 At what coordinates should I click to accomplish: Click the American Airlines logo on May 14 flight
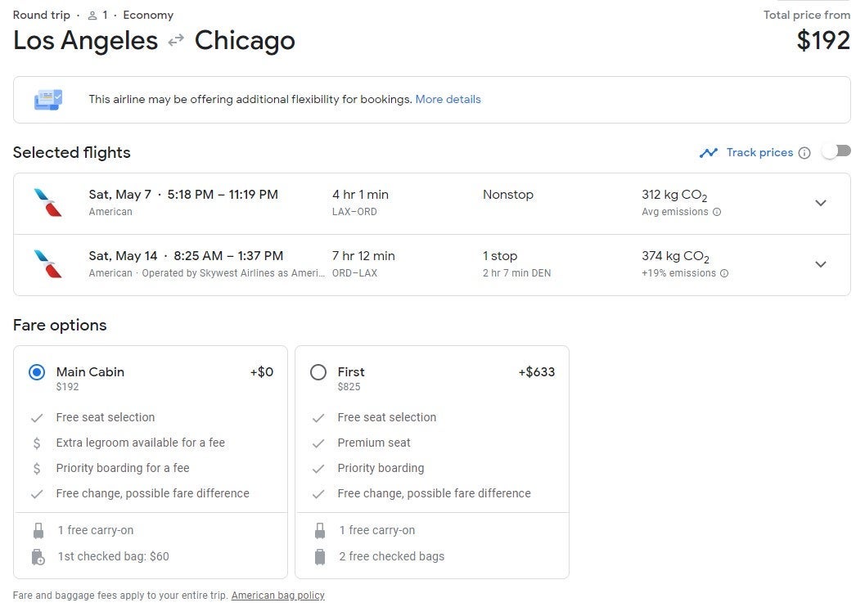pos(47,263)
